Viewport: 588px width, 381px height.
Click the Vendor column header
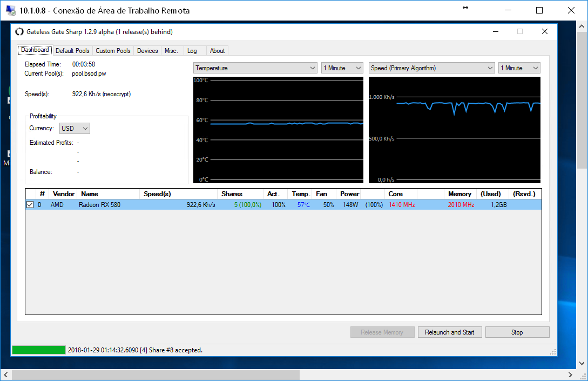[x=63, y=194]
